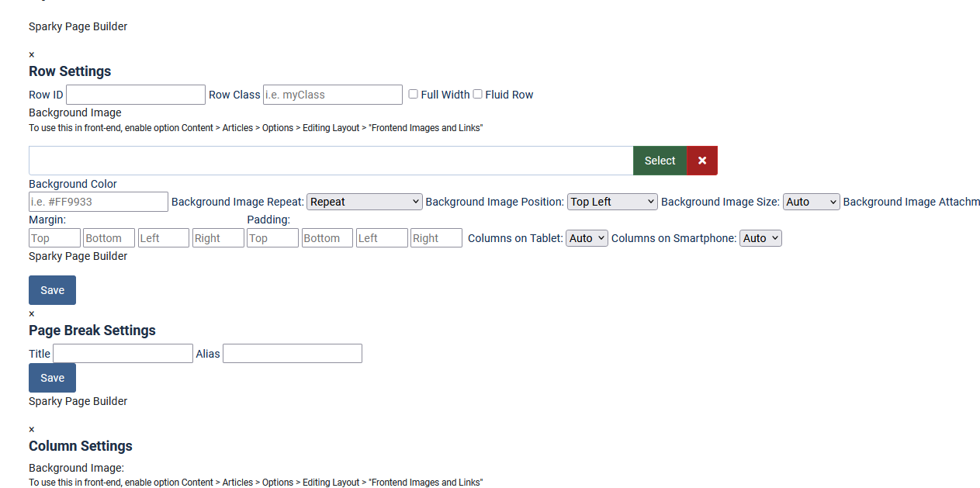Close the Row Settings panel
Screen dimensions: 980x488
[32, 55]
